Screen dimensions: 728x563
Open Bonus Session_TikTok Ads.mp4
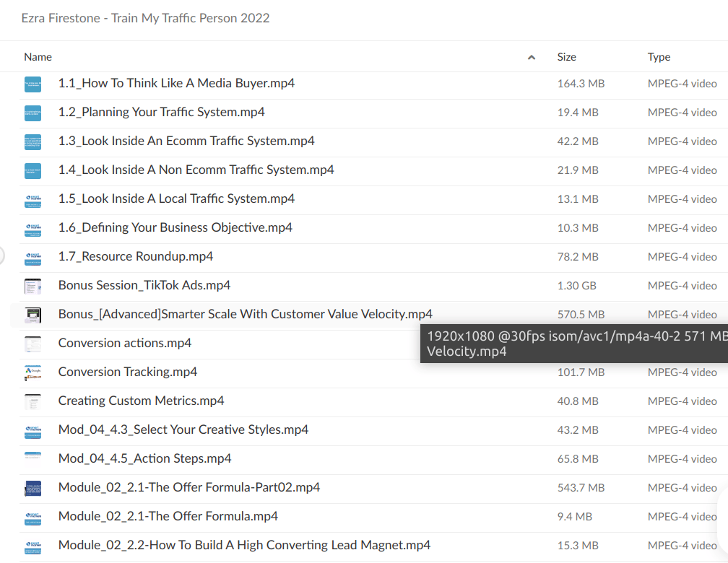coord(144,285)
